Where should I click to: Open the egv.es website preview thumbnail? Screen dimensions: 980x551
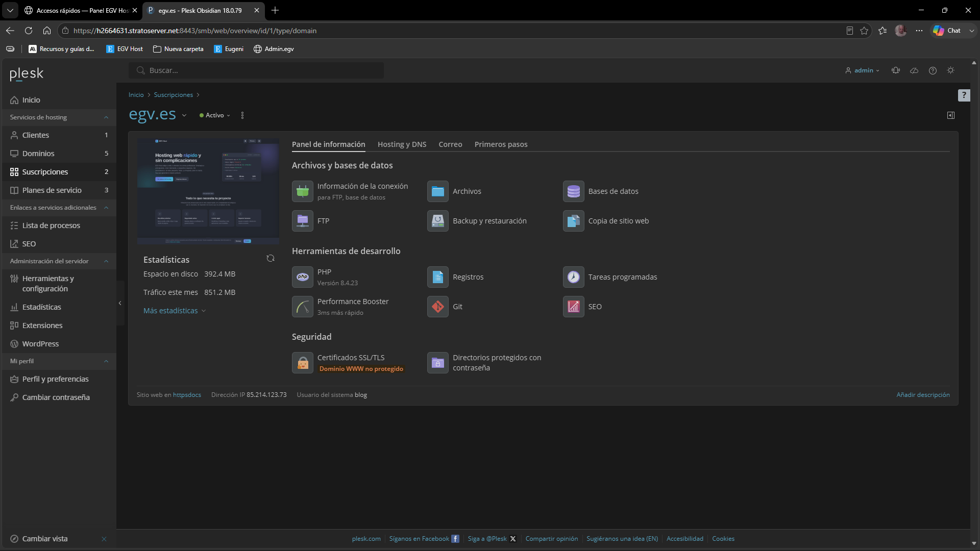pyautogui.click(x=208, y=191)
